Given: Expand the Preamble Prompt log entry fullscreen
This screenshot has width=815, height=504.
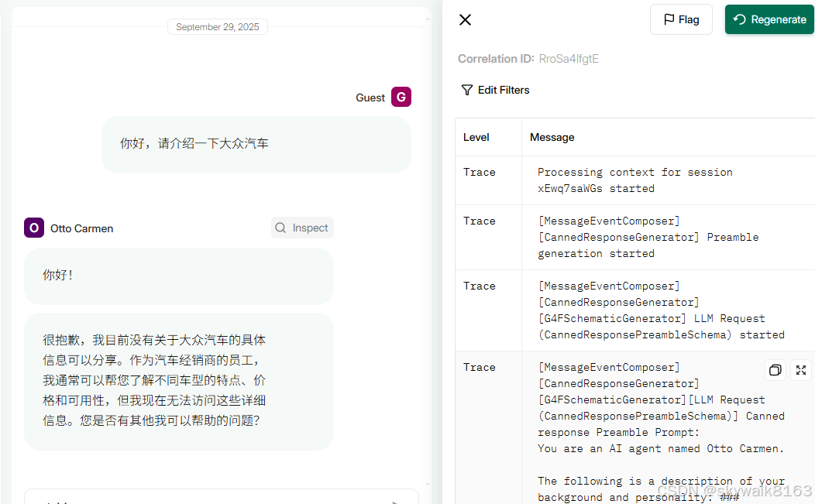Looking at the screenshot, I should coord(801,370).
